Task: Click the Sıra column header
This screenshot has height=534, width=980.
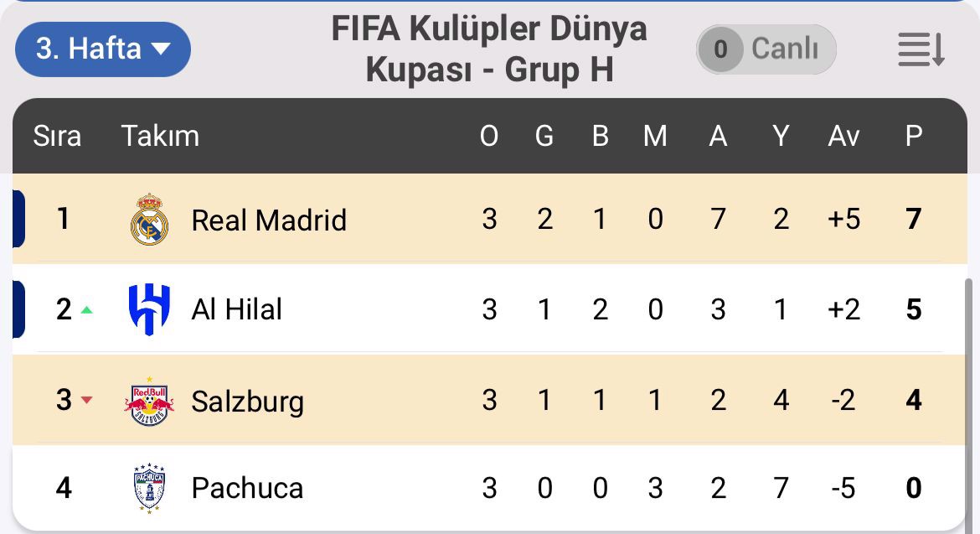Action: (x=57, y=136)
